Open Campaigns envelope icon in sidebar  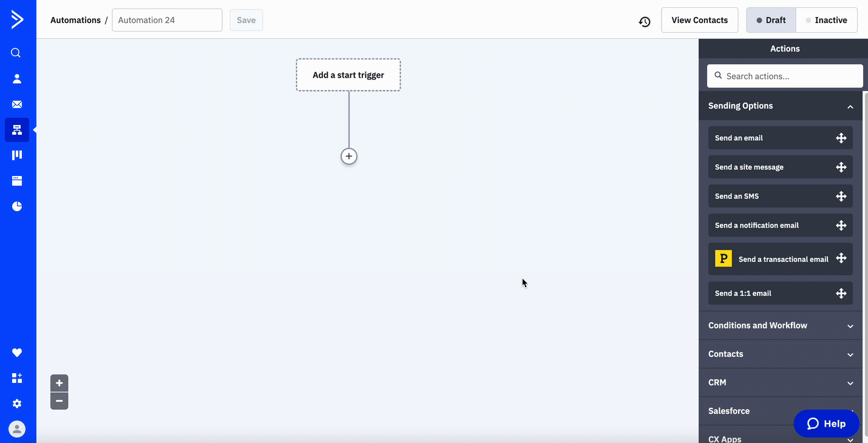tap(17, 104)
